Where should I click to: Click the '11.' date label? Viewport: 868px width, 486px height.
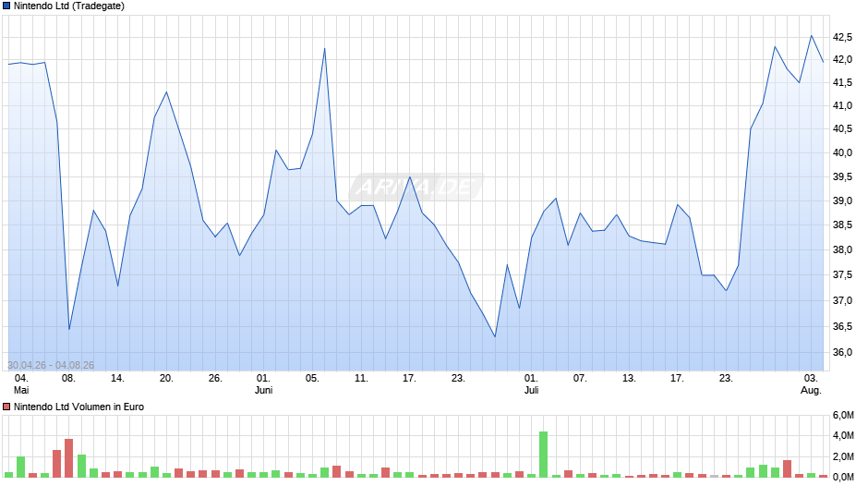(x=361, y=379)
